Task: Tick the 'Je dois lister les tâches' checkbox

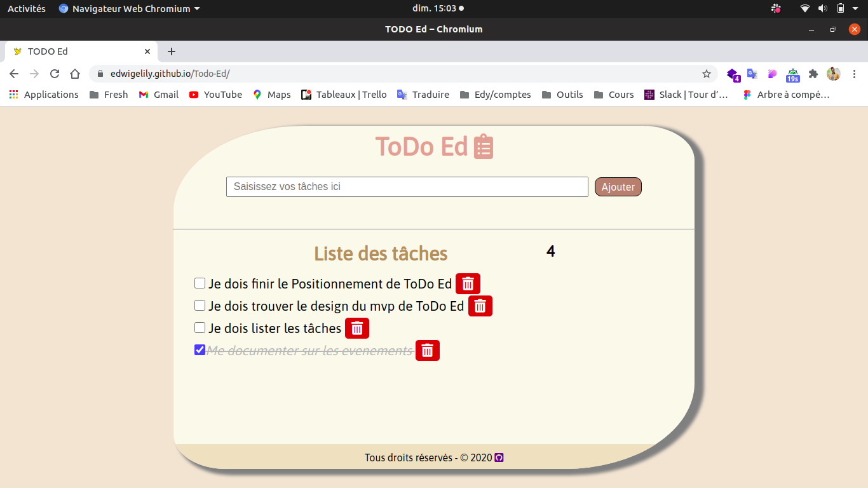Action: (200, 327)
